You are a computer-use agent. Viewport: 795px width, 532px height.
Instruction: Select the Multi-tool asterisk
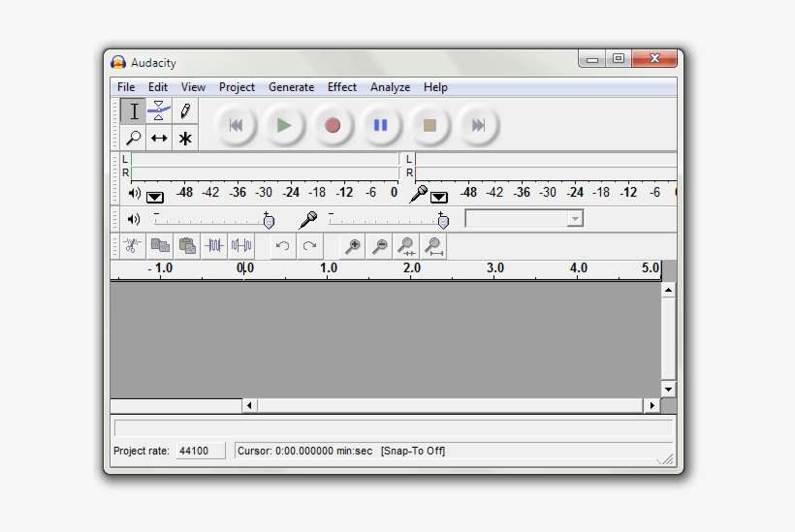[x=185, y=138]
